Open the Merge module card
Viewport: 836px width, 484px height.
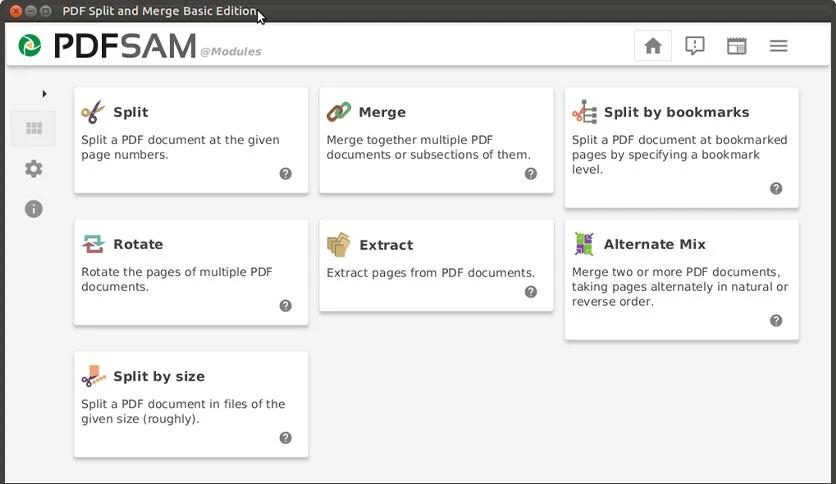click(x=436, y=140)
